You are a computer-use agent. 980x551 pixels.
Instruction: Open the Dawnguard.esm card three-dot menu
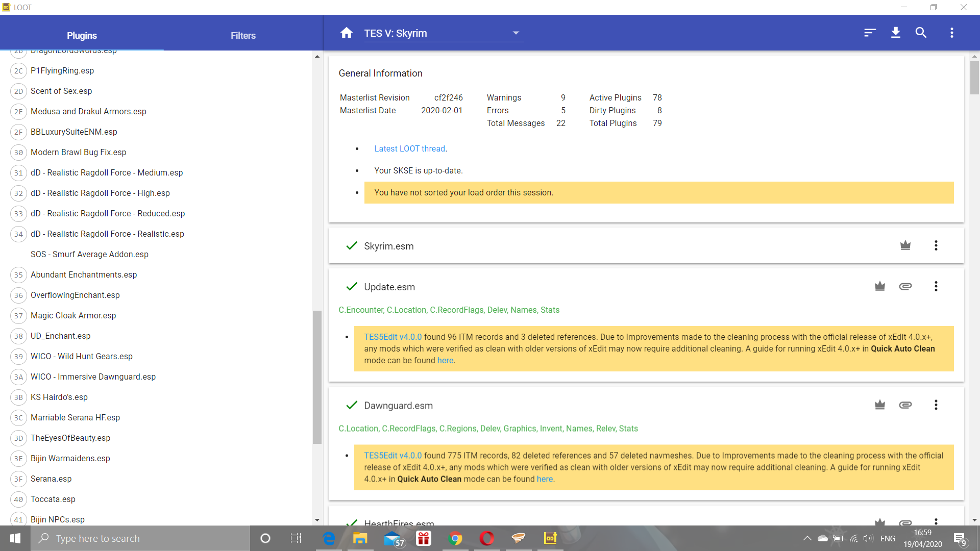point(936,405)
